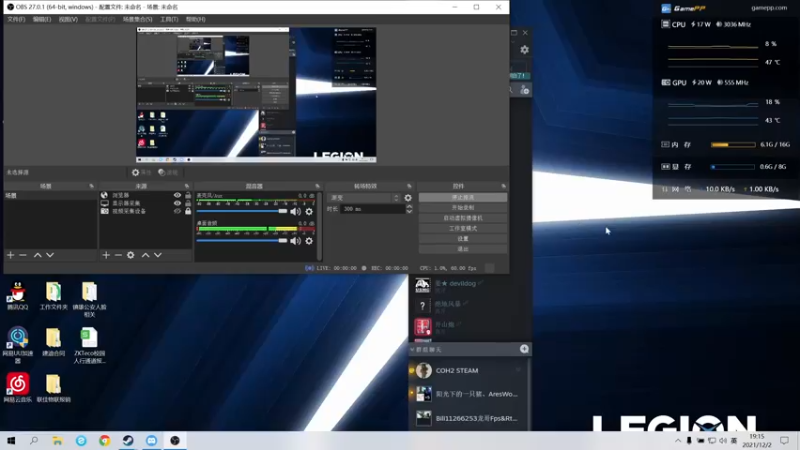Open transition properties gear next to fade dropdown
The width and height of the screenshot is (800, 450).
pos(408,197)
